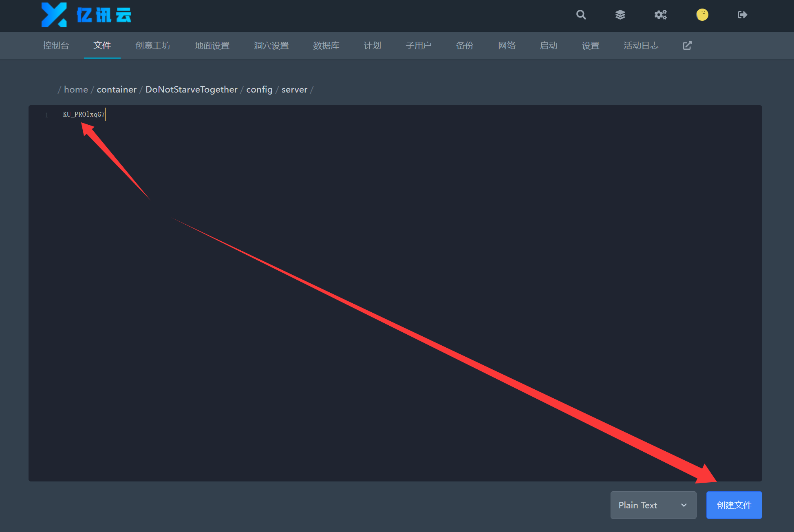Viewport: 794px width, 532px height.
Task: Switch to the 控制台 tab
Action: 56,46
